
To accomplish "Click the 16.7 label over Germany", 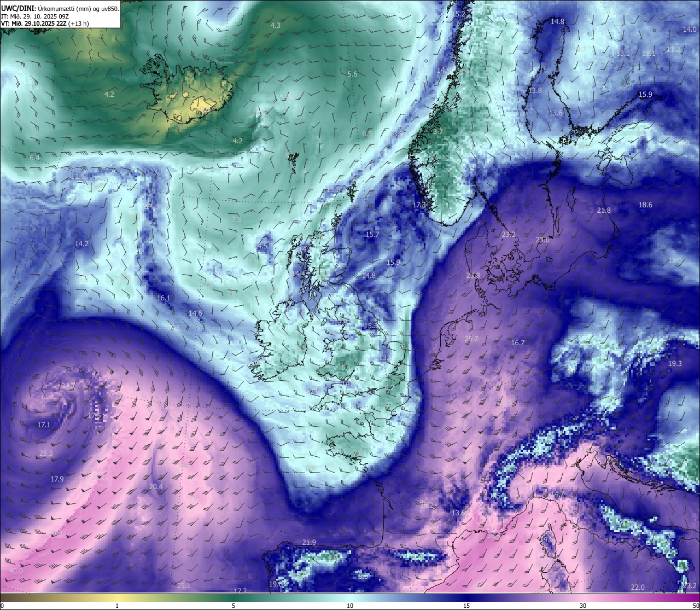I will click(x=518, y=342).
